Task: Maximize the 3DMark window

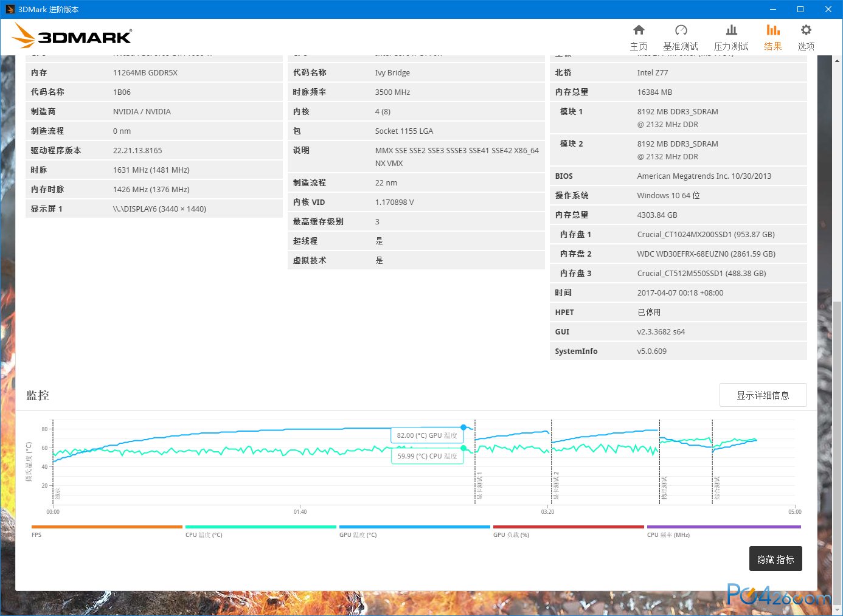Action: [x=800, y=9]
